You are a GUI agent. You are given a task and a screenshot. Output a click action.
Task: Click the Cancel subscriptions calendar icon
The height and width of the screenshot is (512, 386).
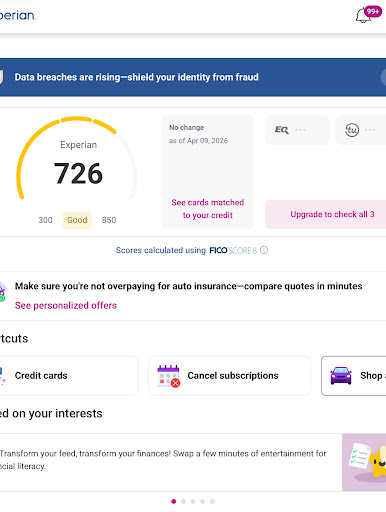pos(169,376)
